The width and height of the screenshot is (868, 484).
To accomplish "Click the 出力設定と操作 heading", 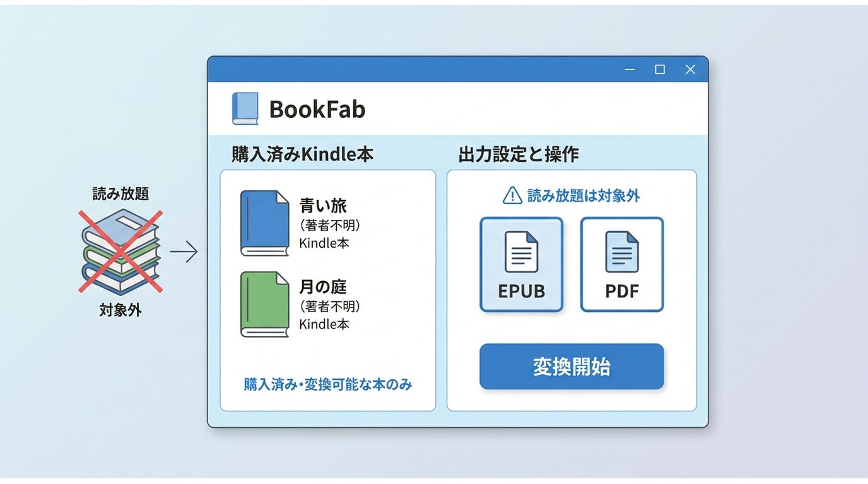I will 519,154.
